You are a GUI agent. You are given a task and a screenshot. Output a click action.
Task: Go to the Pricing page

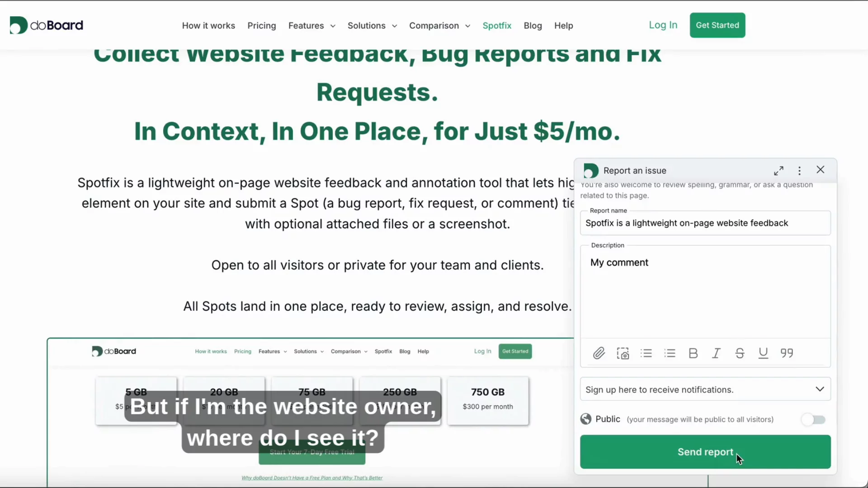(261, 26)
